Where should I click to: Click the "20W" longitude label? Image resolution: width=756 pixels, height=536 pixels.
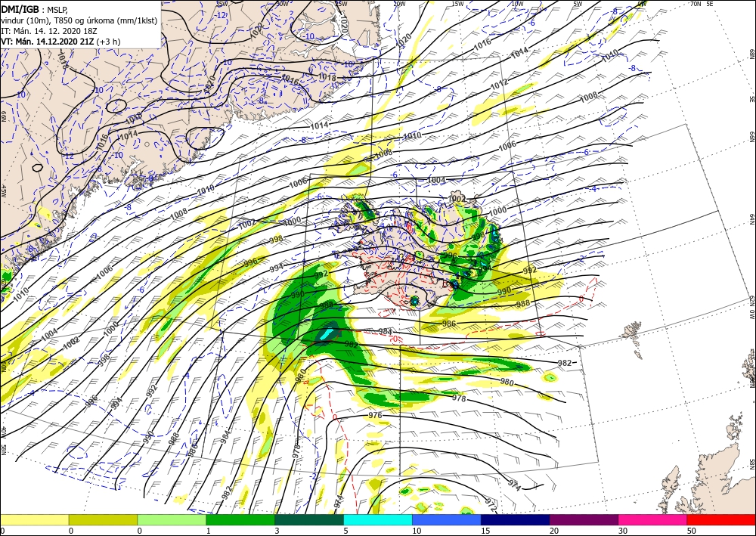[x=398, y=4]
